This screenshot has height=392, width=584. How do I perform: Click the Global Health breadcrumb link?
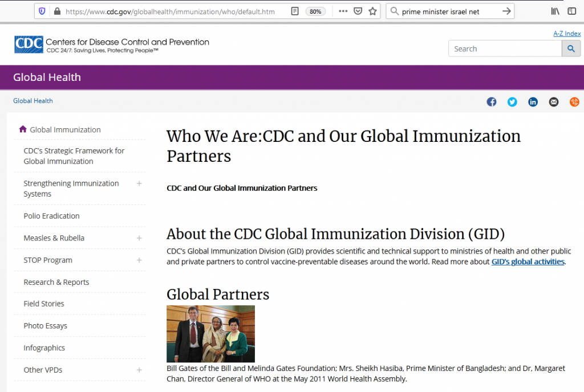click(33, 101)
